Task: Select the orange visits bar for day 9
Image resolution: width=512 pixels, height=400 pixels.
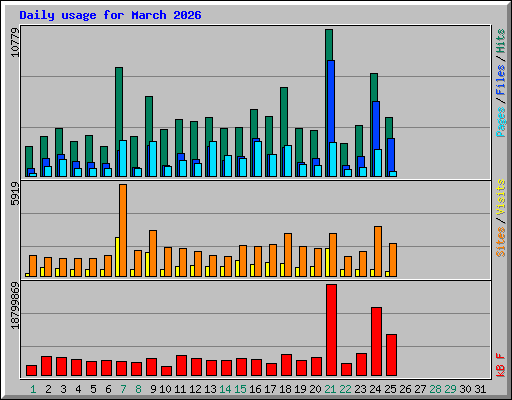Action: (153, 253)
